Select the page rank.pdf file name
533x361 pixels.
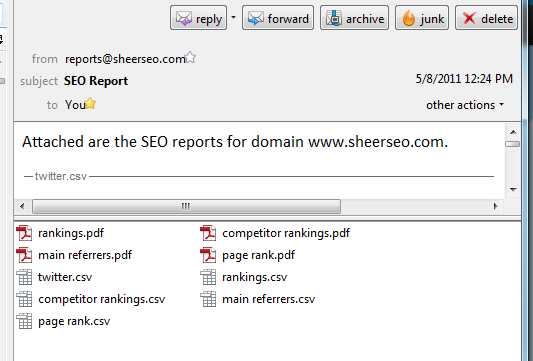(258, 255)
